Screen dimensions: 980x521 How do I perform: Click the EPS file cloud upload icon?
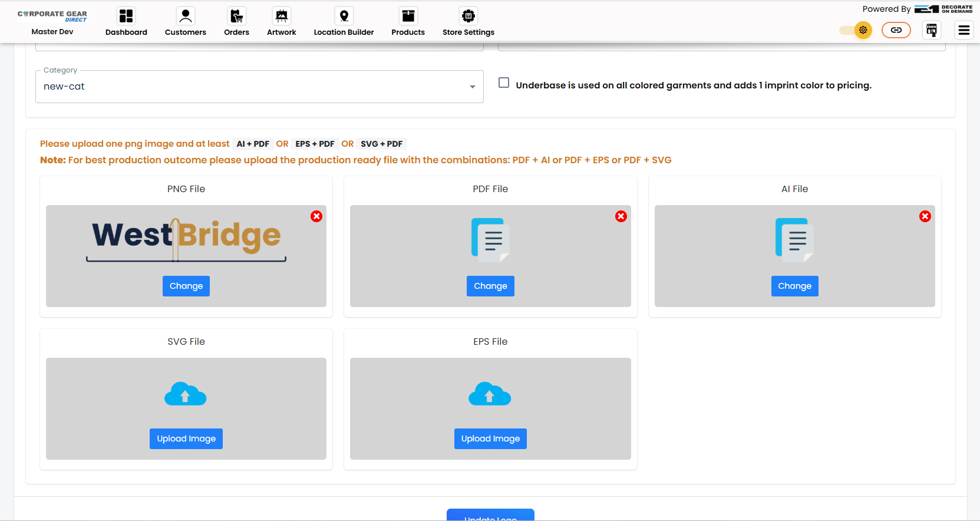pyautogui.click(x=490, y=394)
